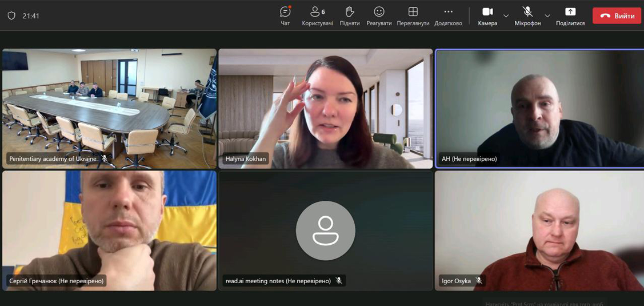This screenshot has width=644, height=306.
Task: Select the AH (Не перевірено) video tile
Action: click(x=539, y=109)
